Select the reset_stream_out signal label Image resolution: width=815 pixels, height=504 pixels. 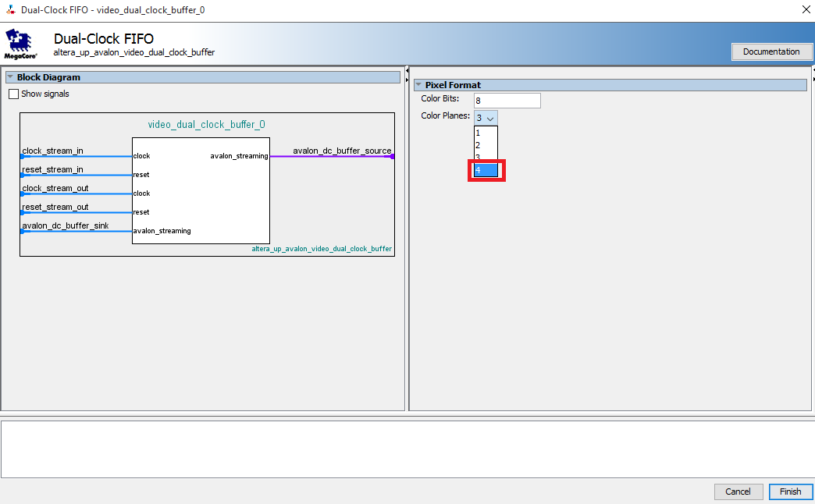point(55,207)
